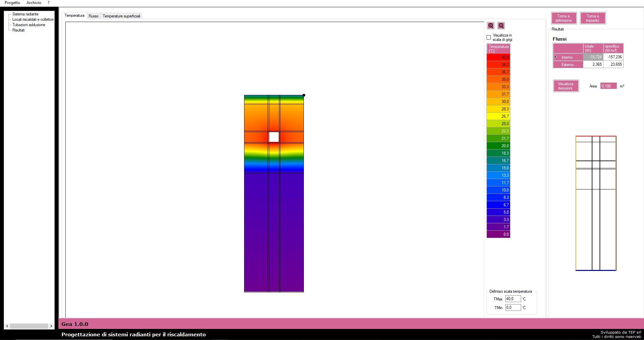Click the 'Visualizza iterazioni' button
This screenshot has width=644, height=340.
(566, 86)
